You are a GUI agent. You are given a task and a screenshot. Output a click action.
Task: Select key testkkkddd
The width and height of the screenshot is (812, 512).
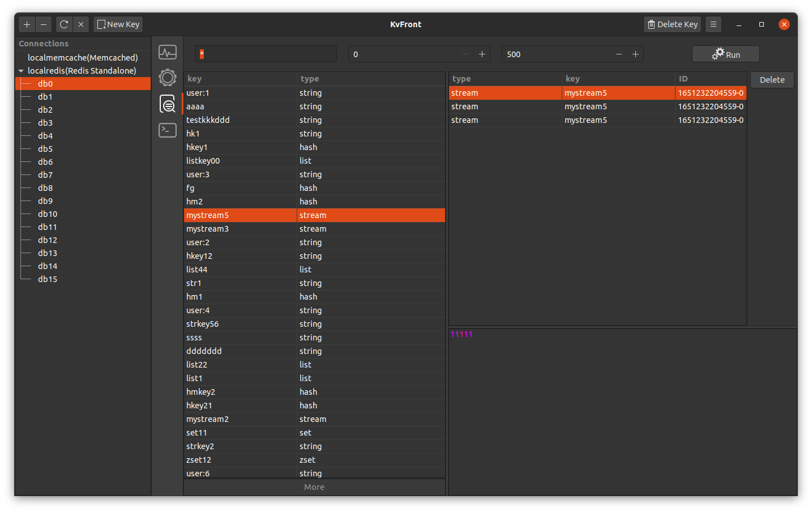click(x=314, y=120)
